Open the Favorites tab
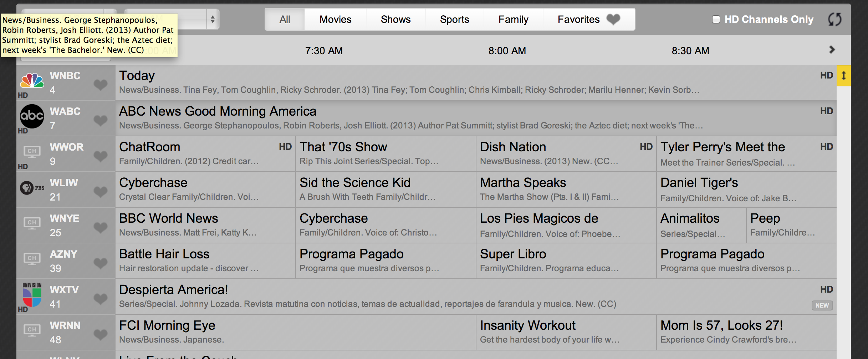868x359 pixels. (x=589, y=19)
